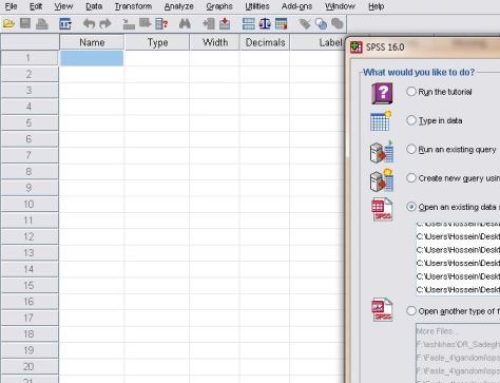The image size is (500, 383).
Task: Open the Add-ons menu
Action: (x=297, y=6)
